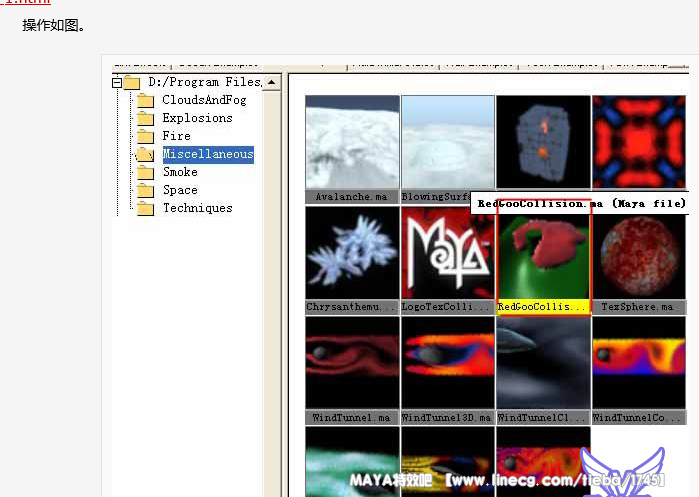
Task: Click the Fire folder icon
Action: pyautogui.click(x=145, y=136)
